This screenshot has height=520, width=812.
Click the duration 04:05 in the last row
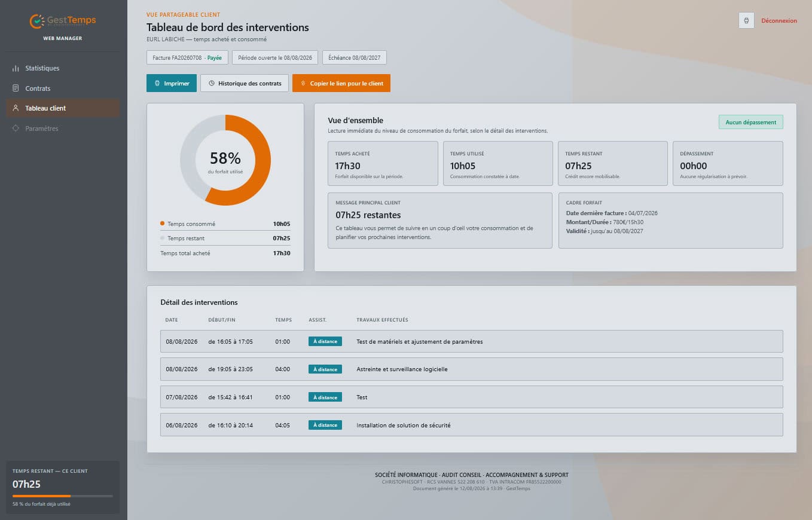coord(283,426)
